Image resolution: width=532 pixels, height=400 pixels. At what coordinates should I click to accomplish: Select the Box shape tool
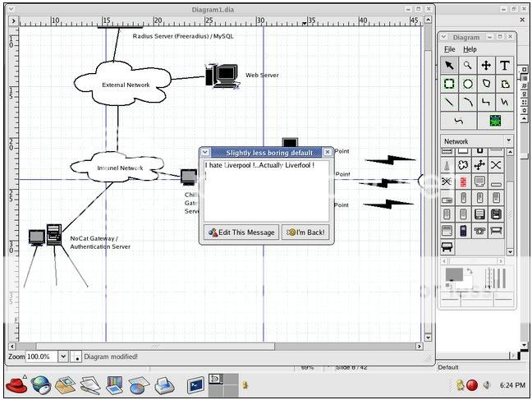click(449, 84)
